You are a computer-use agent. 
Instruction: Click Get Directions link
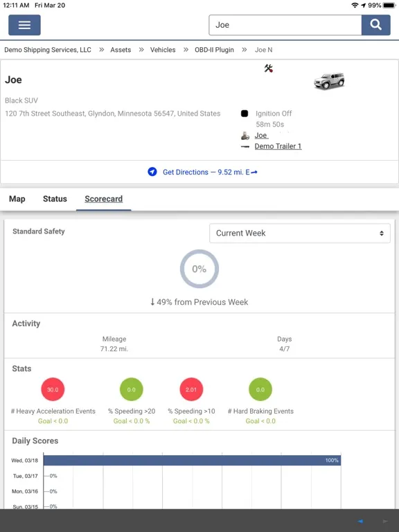pos(210,172)
